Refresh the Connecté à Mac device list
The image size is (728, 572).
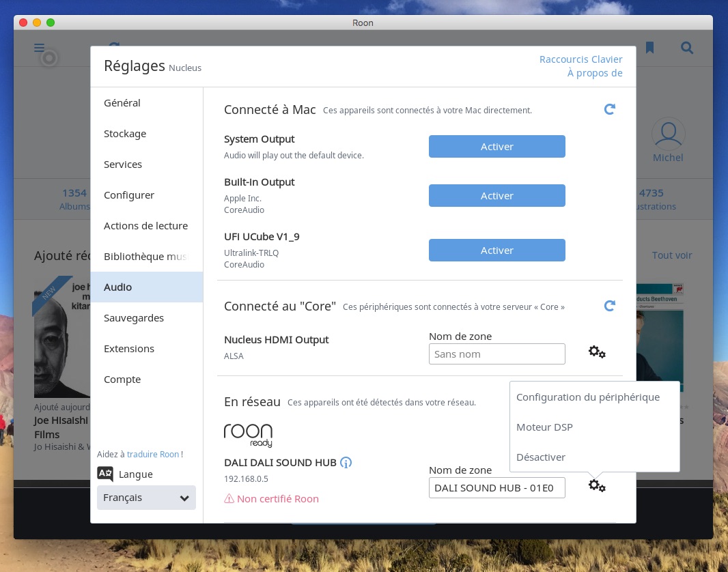coord(610,109)
